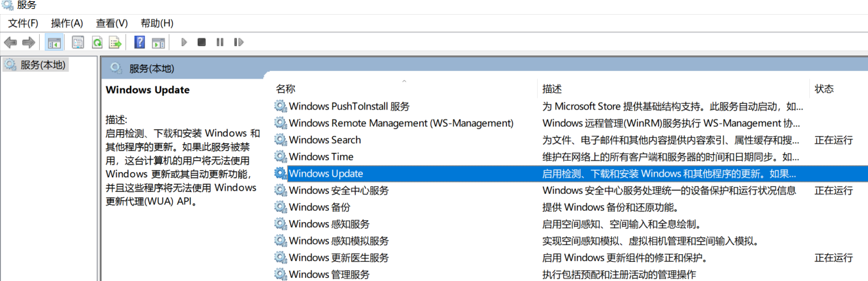The width and height of the screenshot is (868, 281).
Task: Open the 帮助(H) menu
Action: (157, 23)
